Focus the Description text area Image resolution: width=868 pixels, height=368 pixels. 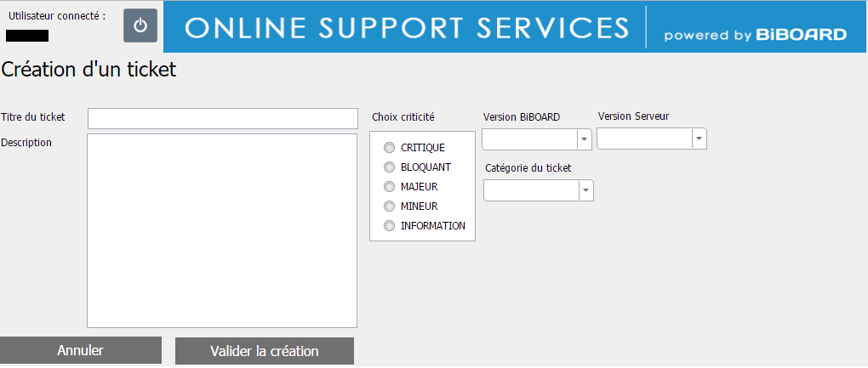click(x=222, y=230)
